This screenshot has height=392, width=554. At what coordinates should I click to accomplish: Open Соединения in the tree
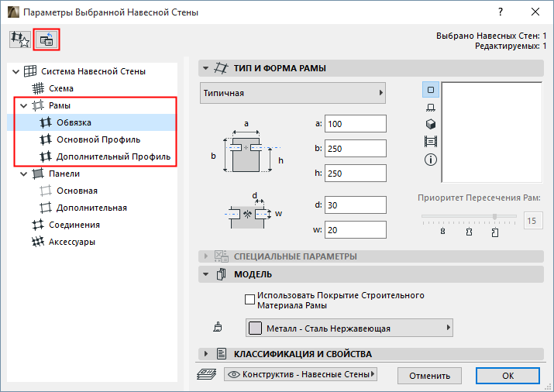(74, 225)
